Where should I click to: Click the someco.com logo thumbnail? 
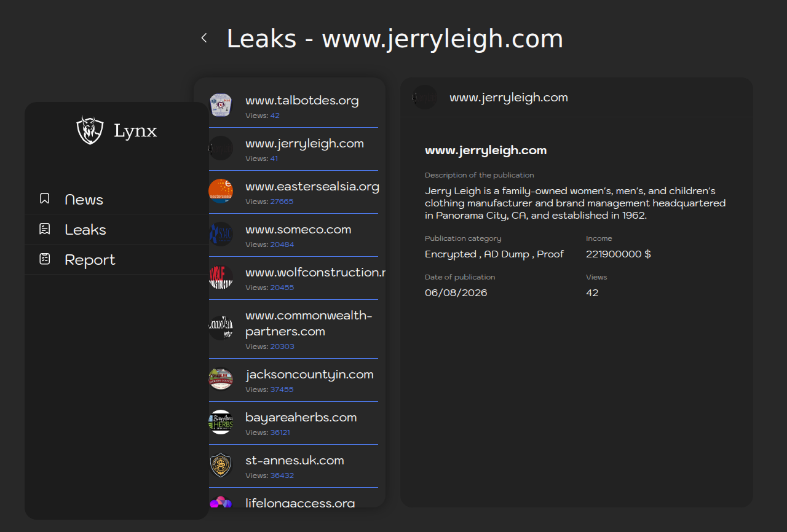click(221, 234)
